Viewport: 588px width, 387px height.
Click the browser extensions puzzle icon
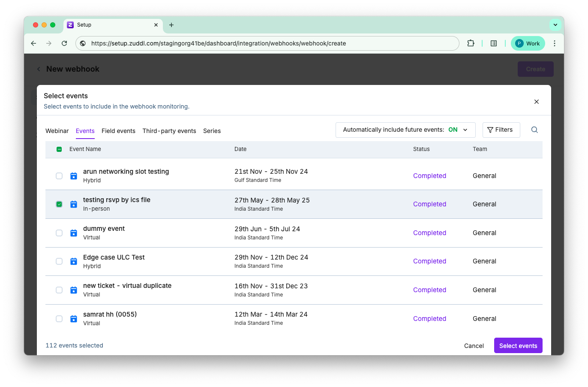(471, 43)
